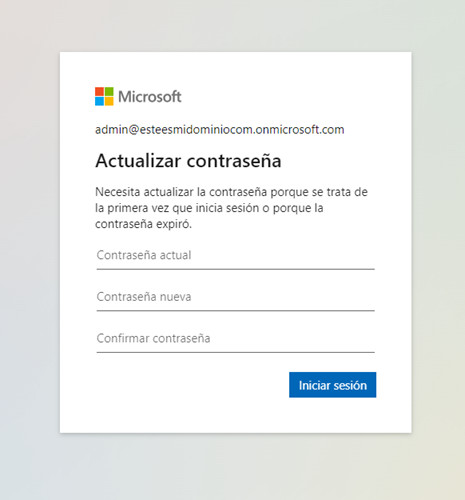Image resolution: width=465 pixels, height=500 pixels.
Task: Click the blue square of the Microsoft logo
Action: [x=99, y=101]
